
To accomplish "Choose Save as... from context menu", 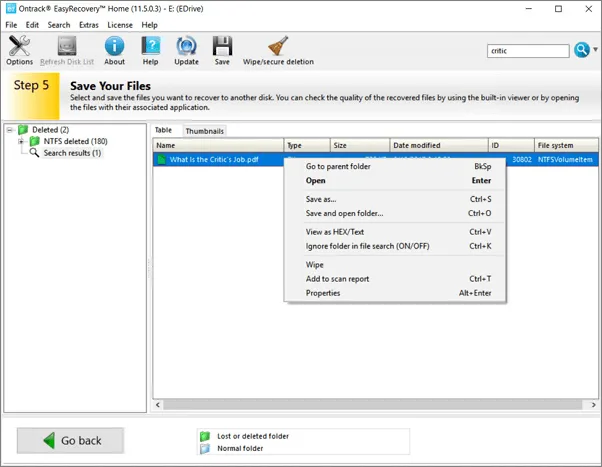I will coord(321,199).
